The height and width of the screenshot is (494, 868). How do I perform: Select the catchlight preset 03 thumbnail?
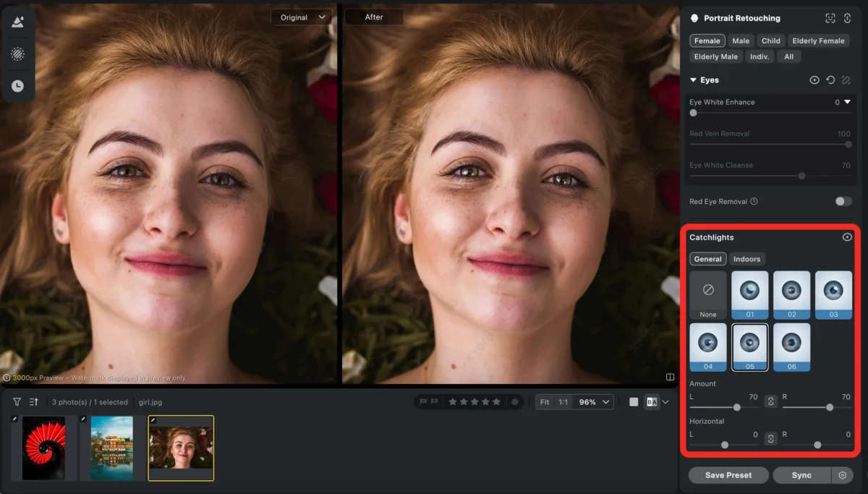pos(833,294)
